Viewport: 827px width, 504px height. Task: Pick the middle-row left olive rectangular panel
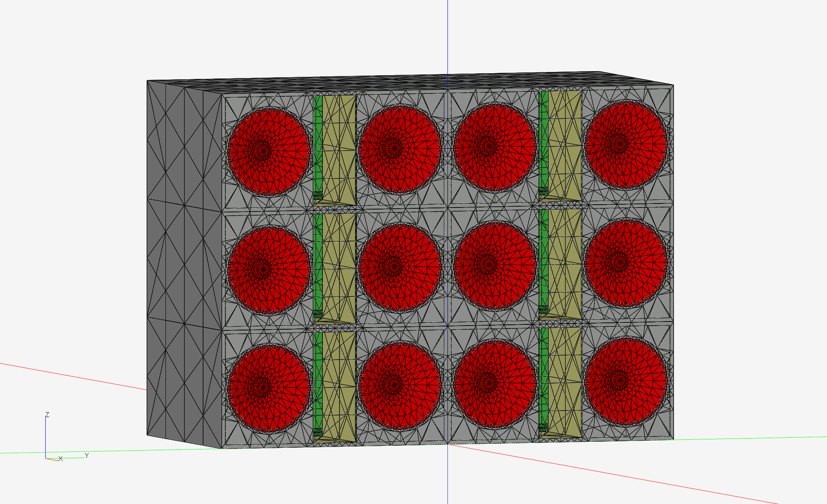pos(339,268)
